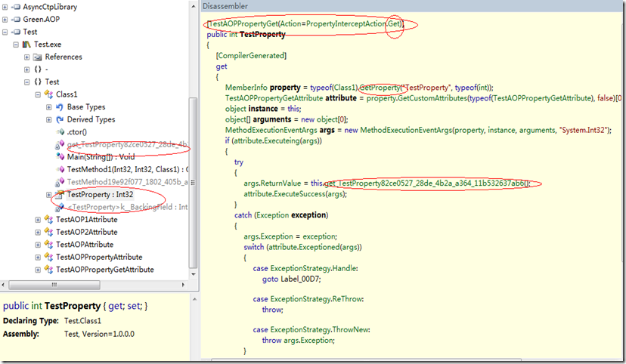Click the AsyncCtpLibrary assembly icon
This screenshot has width=626, height=364.
point(16,7)
